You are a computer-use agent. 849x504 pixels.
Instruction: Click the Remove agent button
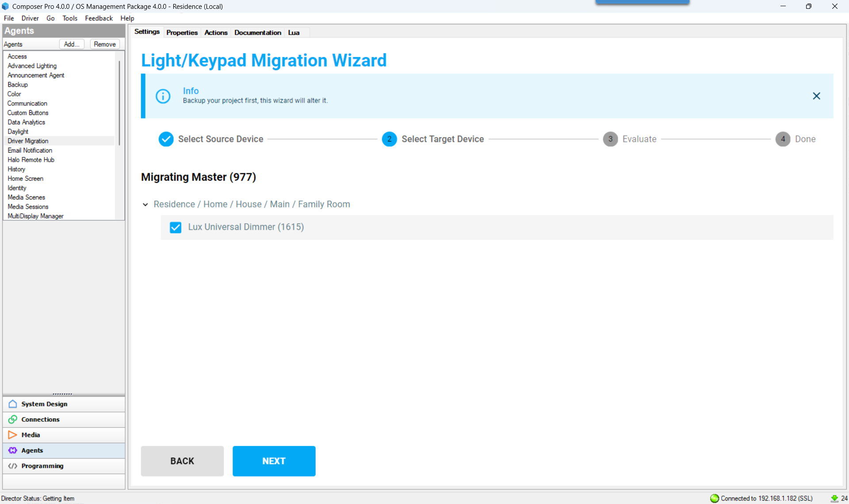pyautogui.click(x=105, y=44)
